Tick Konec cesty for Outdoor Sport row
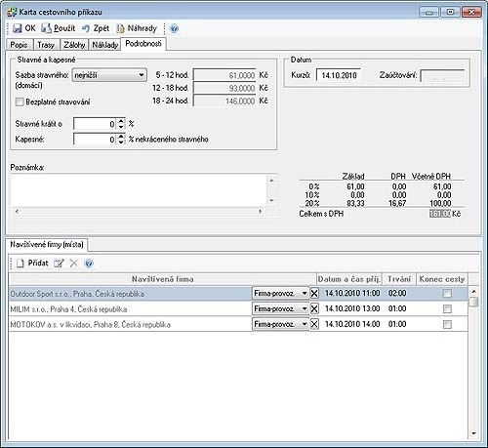 [447, 294]
